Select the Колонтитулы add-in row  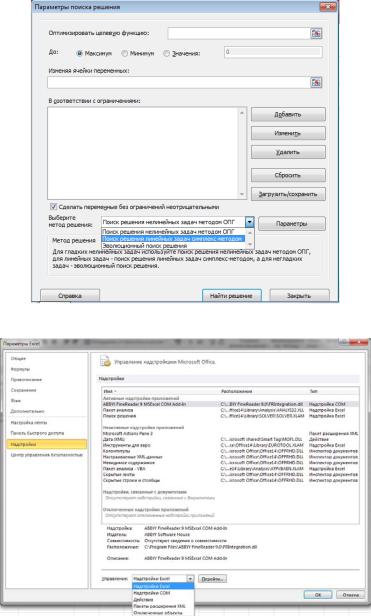tap(230, 451)
